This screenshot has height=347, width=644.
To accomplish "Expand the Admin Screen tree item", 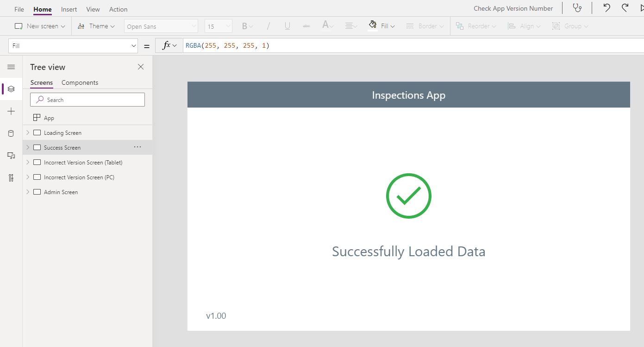I will coord(28,192).
